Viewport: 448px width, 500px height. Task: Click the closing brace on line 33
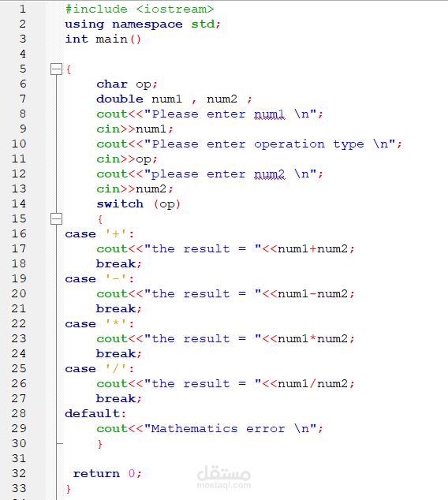click(x=69, y=489)
